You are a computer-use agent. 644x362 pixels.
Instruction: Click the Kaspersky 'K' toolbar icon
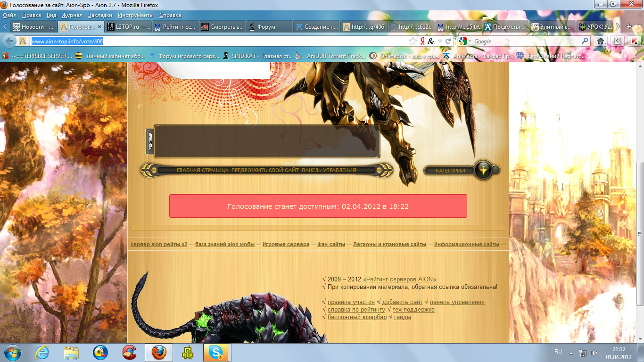tap(617, 41)
